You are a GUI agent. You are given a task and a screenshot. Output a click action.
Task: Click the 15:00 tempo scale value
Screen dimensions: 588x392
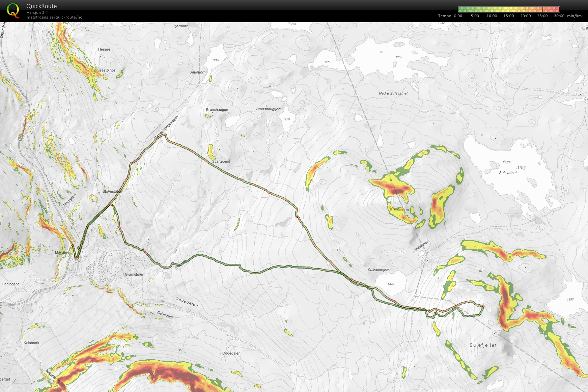pyautogui.click(x=508, y=16)
